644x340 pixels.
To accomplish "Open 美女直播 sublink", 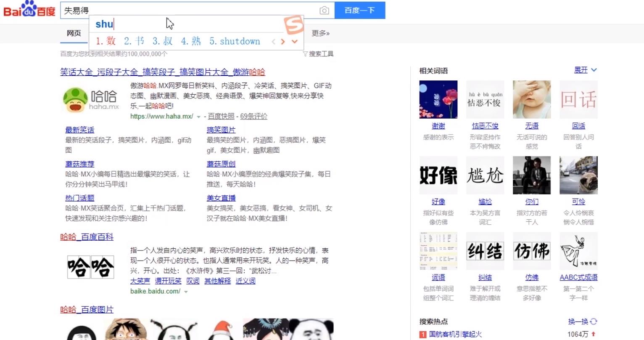I will click(221, 198).
